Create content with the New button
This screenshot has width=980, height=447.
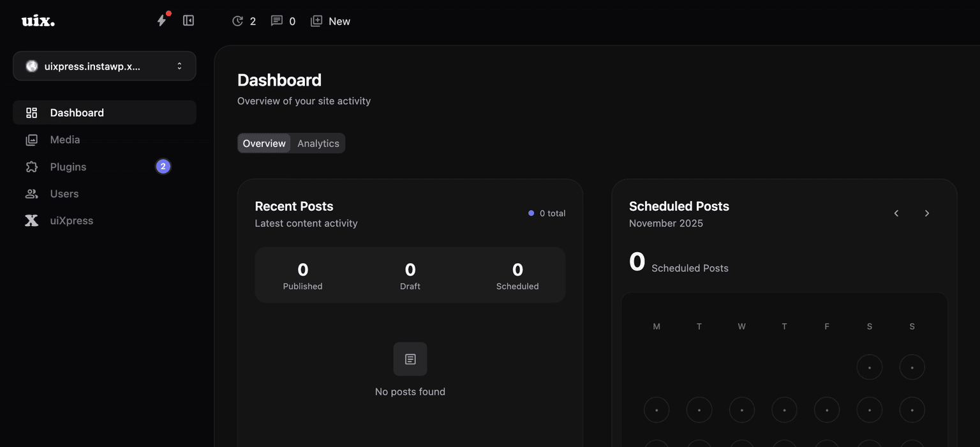[330, 20]
